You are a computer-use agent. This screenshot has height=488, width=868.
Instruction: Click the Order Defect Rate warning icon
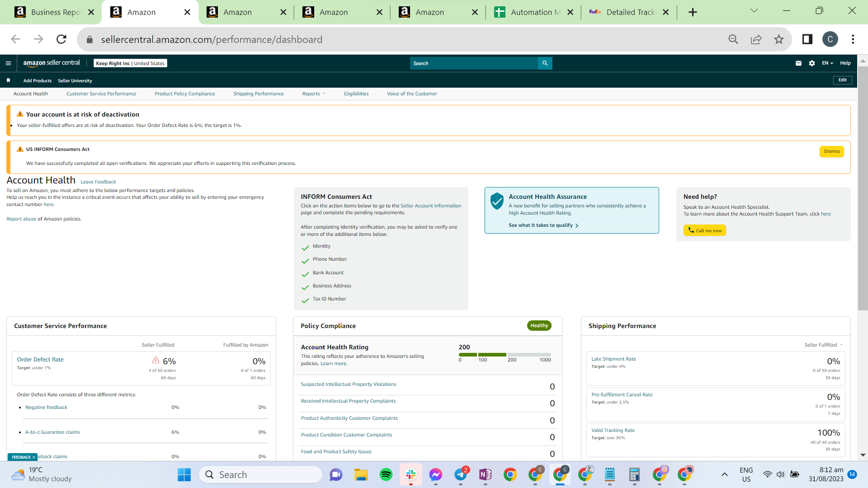(x=156, y=360)
